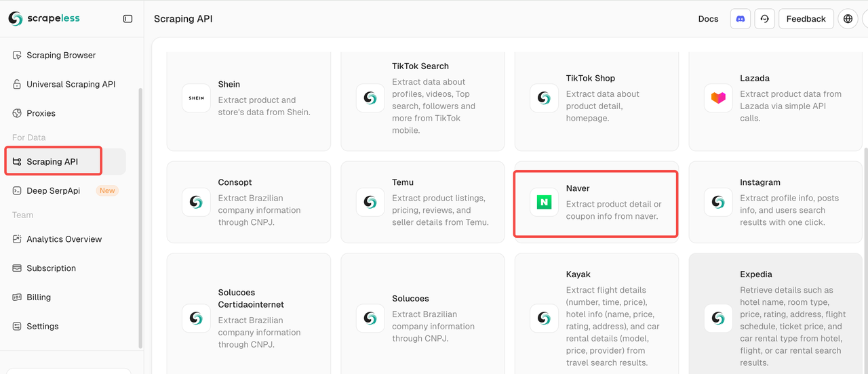The height and width of the screenshot is (374, 868).
Task: Click the 'Scraping API' page heading
Action: [x=183, y=19]
